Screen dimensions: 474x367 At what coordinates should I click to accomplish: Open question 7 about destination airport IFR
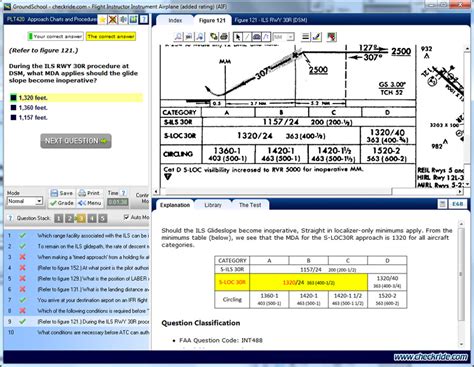77,300
